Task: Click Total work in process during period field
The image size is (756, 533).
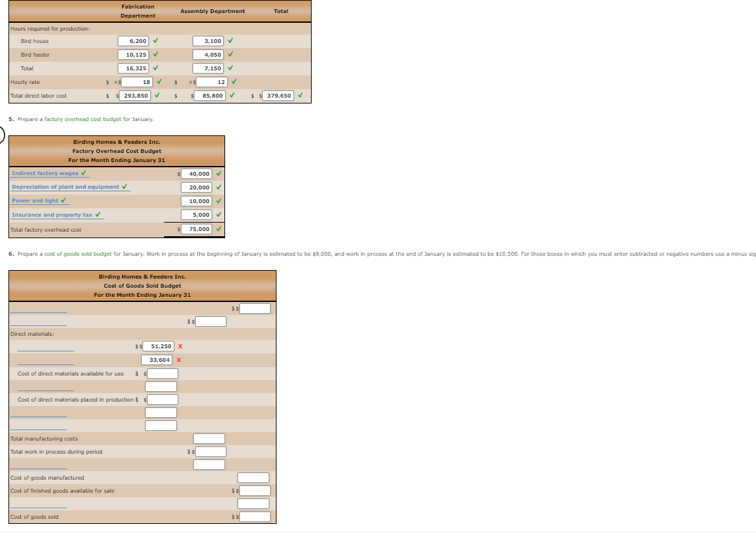Action: [x=211, y=452]
